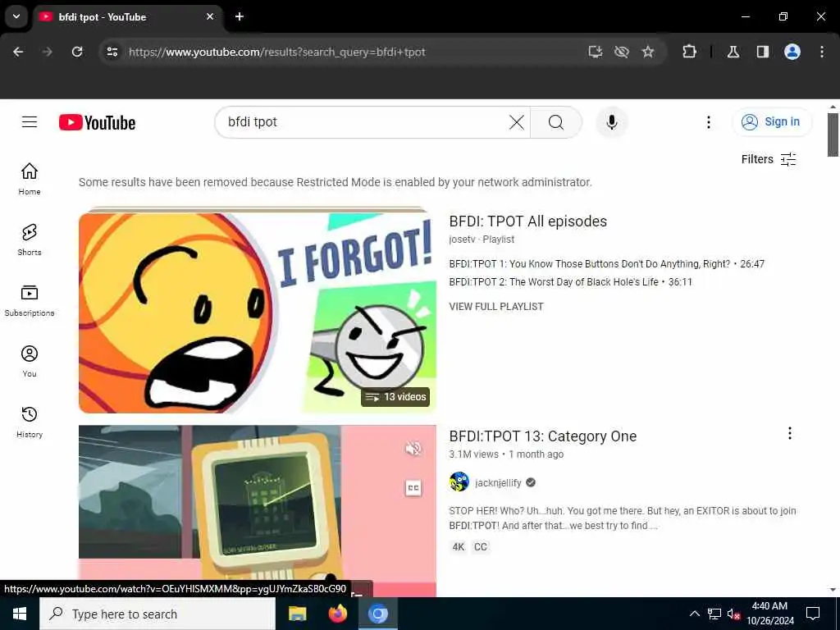The height and width of the screenshot is (630, 840).
Task: Click the page vertical scrollbar thumb
Action: [x=833, y=135]
